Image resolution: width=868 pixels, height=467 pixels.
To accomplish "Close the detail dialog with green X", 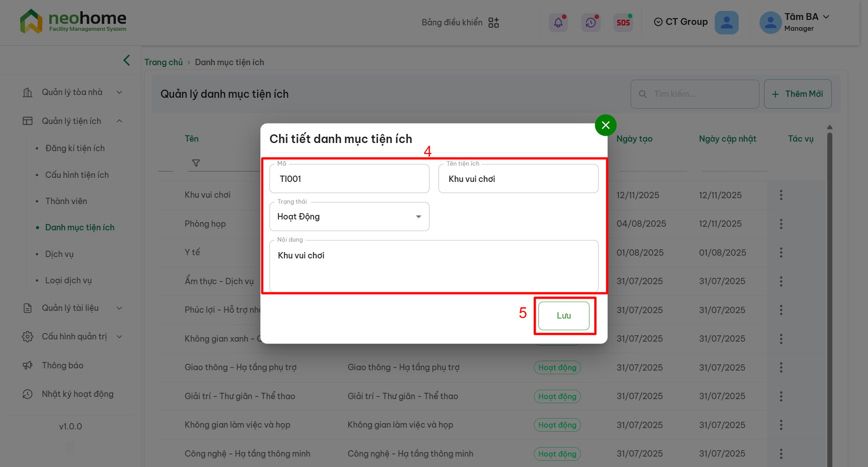I will point(605,125).
